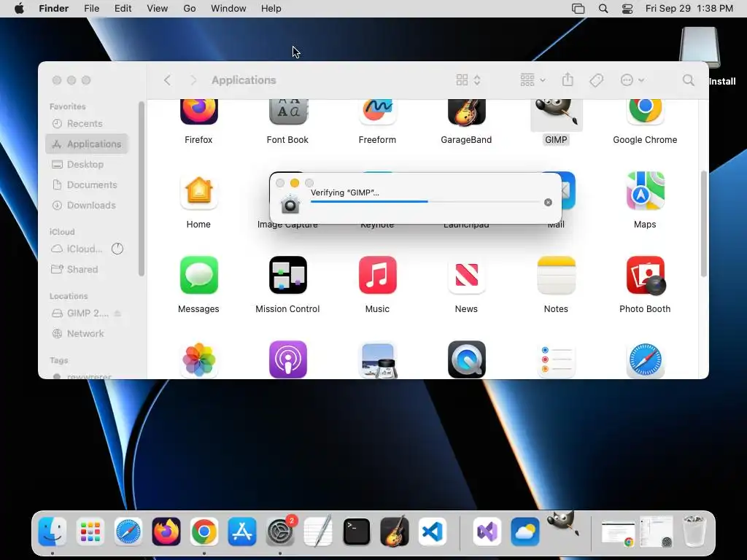This screenshot has height=560, width=747.
Task: Open Visual Studio Code from the Dock
Action: (433, 532)
